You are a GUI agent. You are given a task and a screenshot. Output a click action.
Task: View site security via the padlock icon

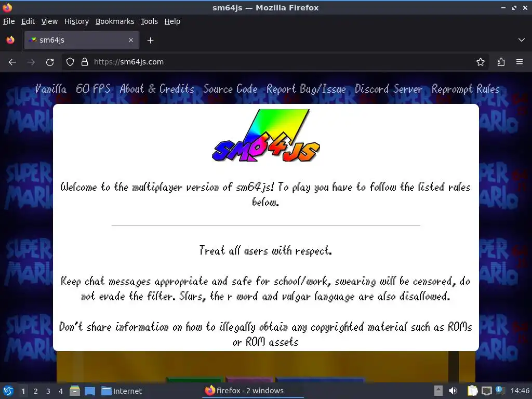click(85, 62)
